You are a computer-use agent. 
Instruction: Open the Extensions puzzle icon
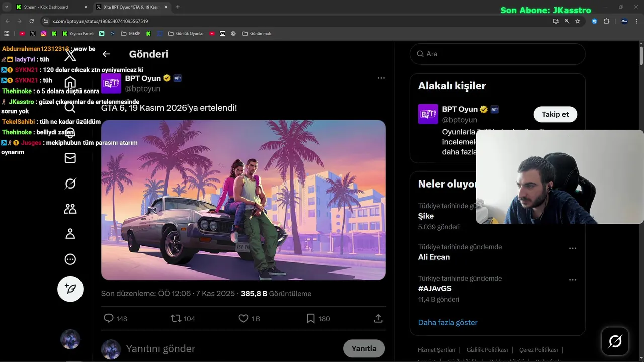[606, 21]
